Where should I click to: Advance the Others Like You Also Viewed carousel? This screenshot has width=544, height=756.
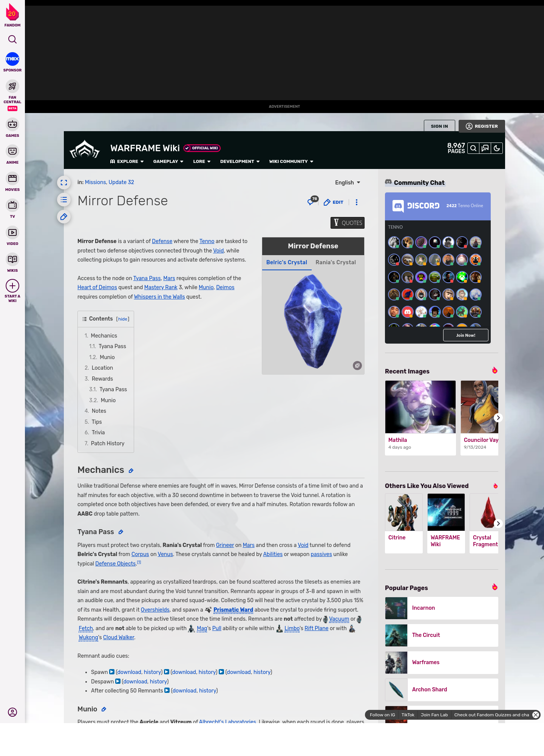click(x=498, y=524)
